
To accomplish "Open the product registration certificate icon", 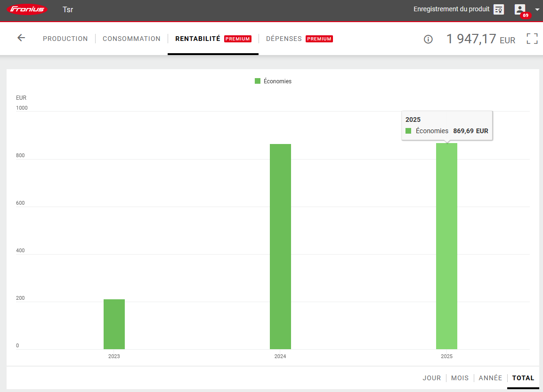I will pos(499,9).
